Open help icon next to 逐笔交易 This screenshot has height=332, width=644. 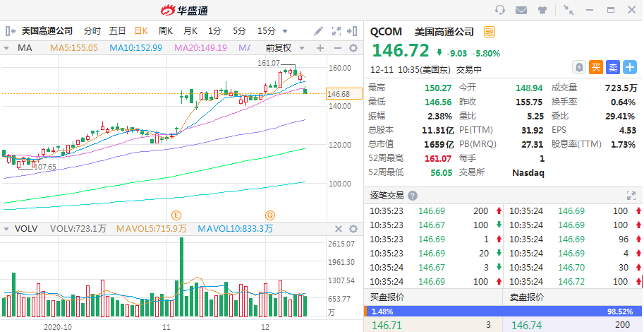point(413,196)
